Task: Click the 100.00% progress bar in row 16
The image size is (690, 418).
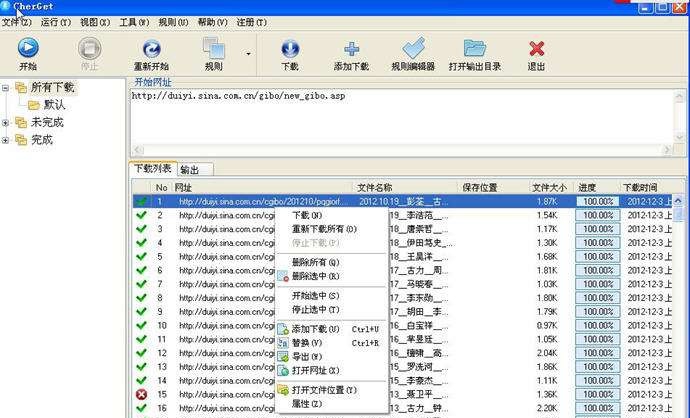Action: [598, 408]
